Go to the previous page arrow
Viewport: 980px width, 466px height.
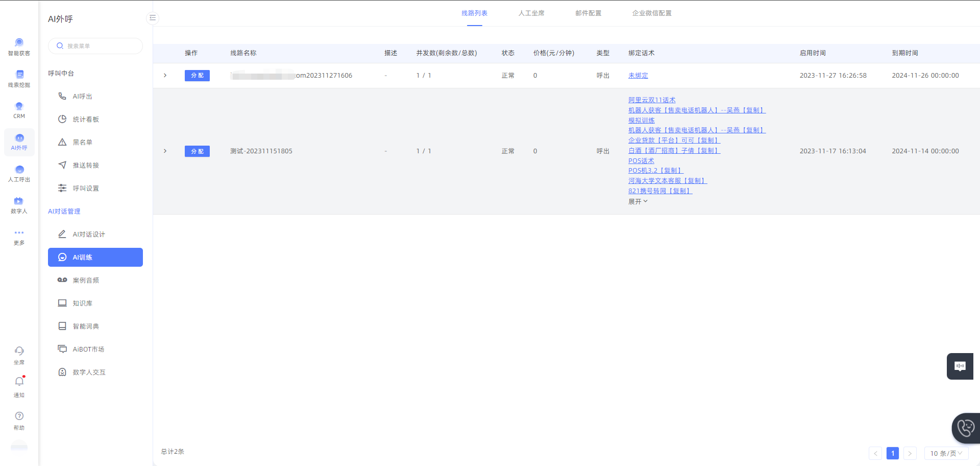875,453
